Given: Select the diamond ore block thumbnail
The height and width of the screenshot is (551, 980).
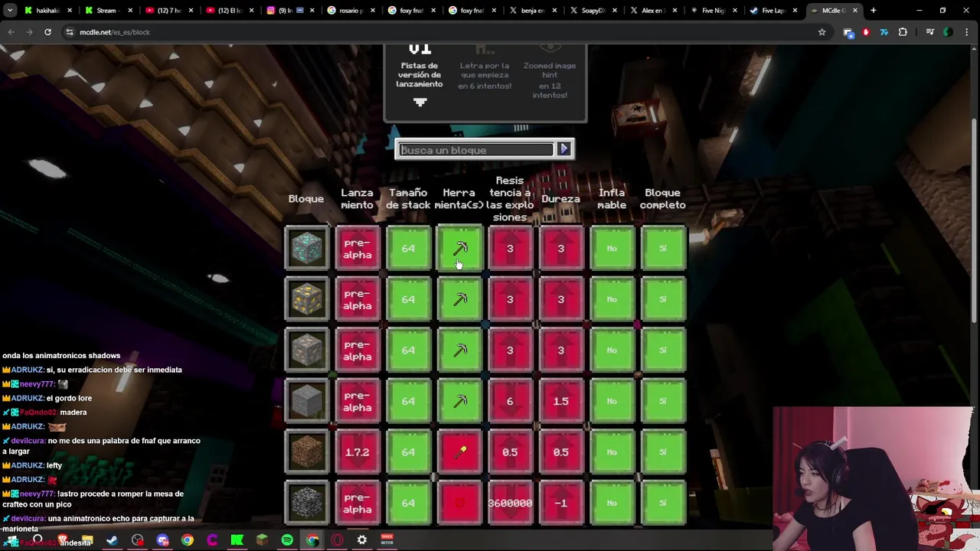Looking at the screenshot, I should [307, 248].
